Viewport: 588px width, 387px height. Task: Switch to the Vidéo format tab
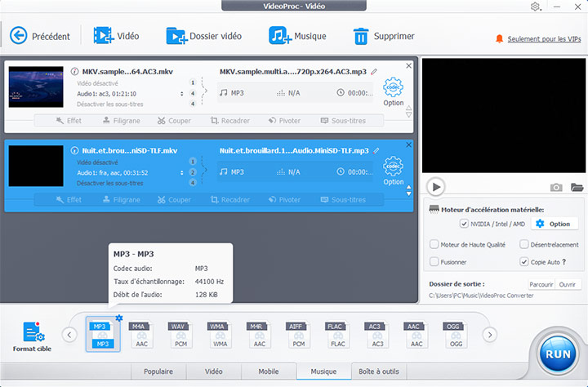click(214, 371)
